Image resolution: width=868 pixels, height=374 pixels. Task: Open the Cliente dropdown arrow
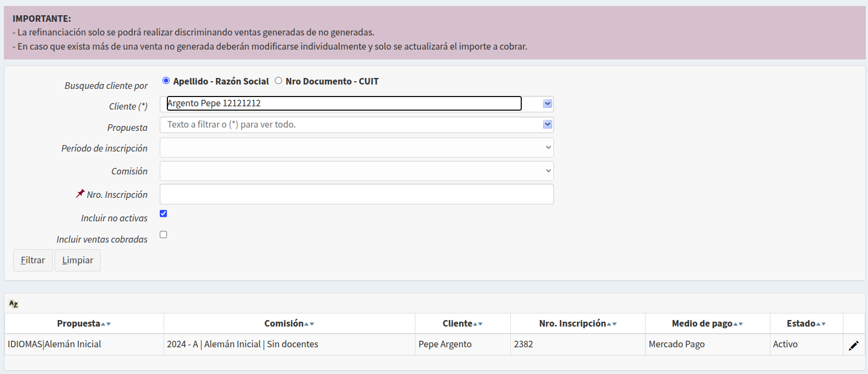tap(547, 104)
